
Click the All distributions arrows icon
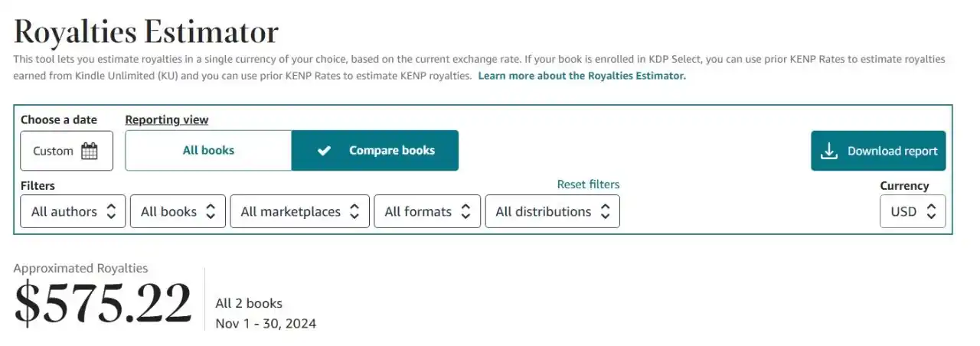click(x=605, y=211)
